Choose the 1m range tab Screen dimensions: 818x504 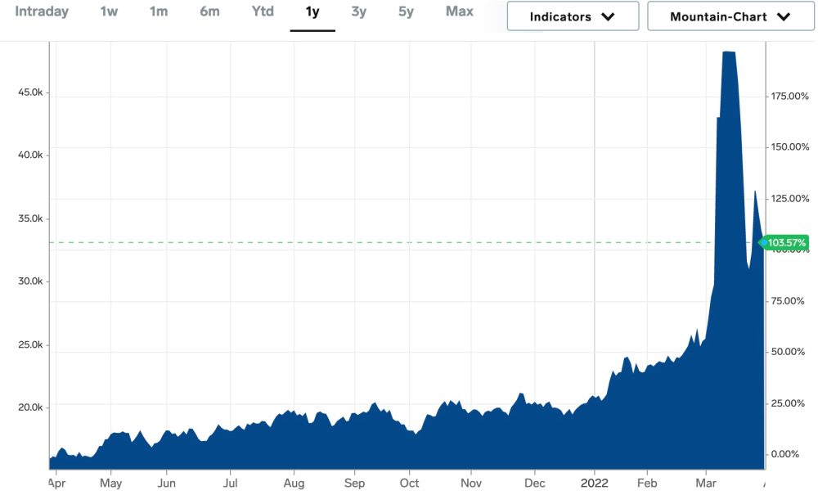pos(158,12)
